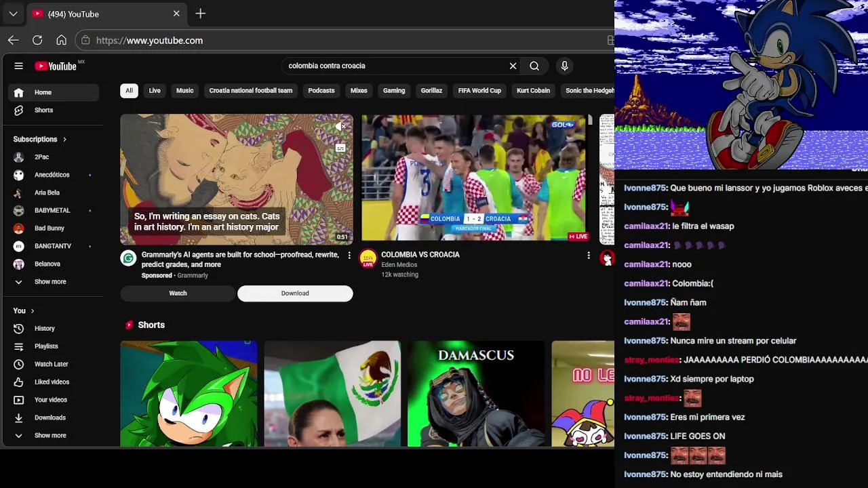Viewport: 868px width, 488px height.
Task: Click the Download button on ad
Action: (295, 293)
